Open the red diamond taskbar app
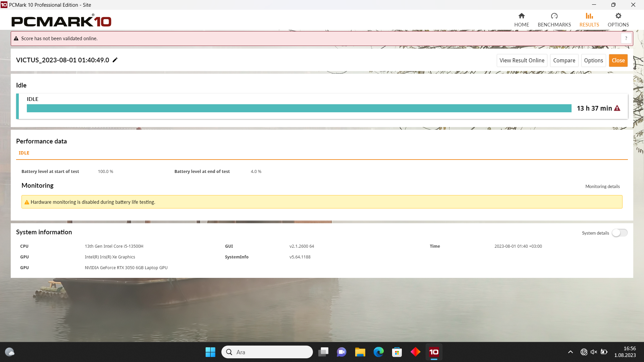This screenshot has height=362, width=644. (x=416, y=352)
